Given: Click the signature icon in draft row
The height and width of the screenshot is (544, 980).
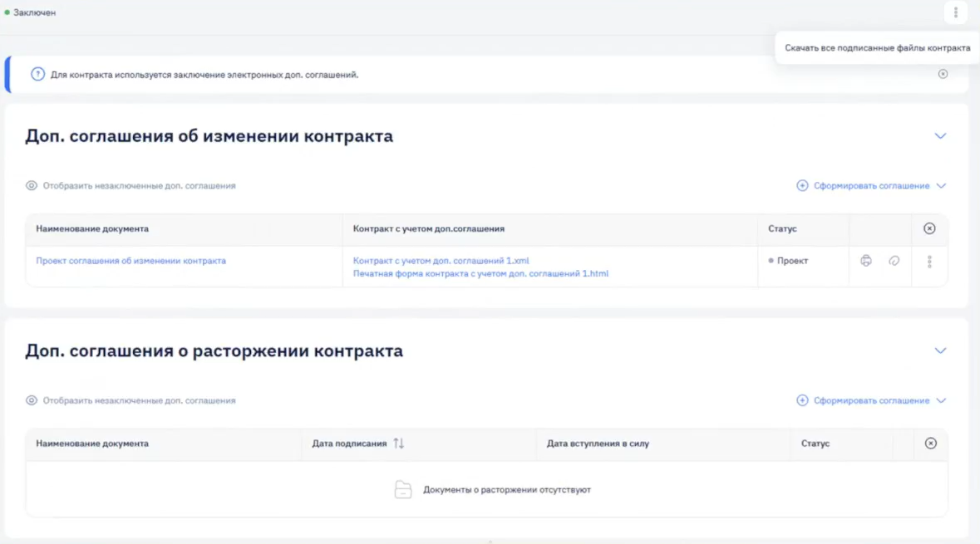Looking at the screenshot, I should 894,261.
